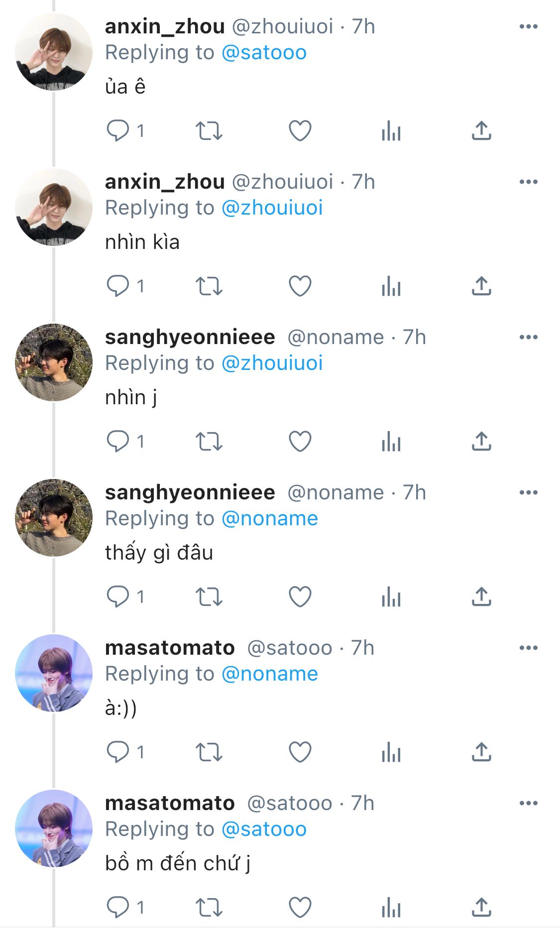The height and width of the screenshot is (937, 560).
Task: Open the @satooo mention link in first tweet
Action: [264, 53]
